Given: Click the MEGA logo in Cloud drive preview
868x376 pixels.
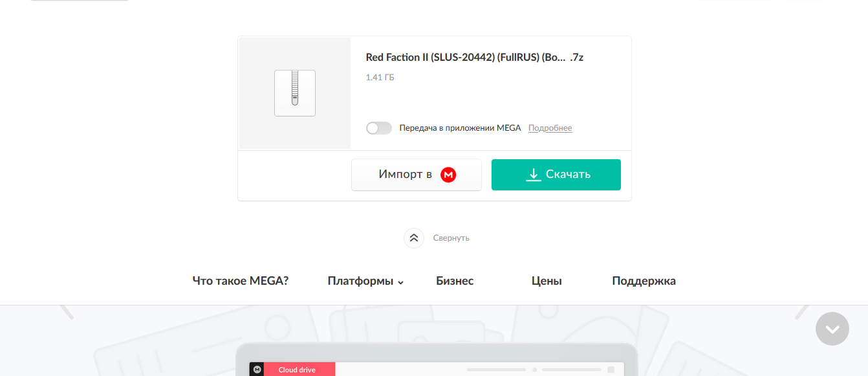Looking at the screenshot, I should (x=257, y=370).
